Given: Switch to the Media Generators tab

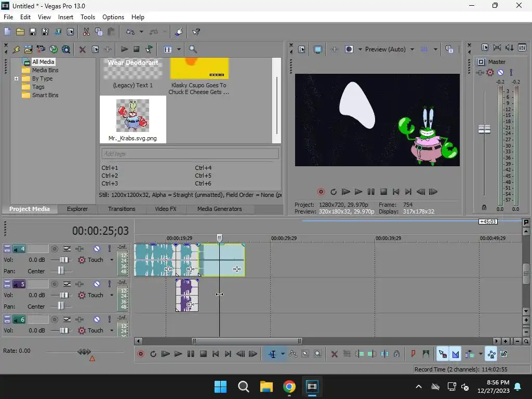Looking at the screenshot, I should tap(220, 209).
